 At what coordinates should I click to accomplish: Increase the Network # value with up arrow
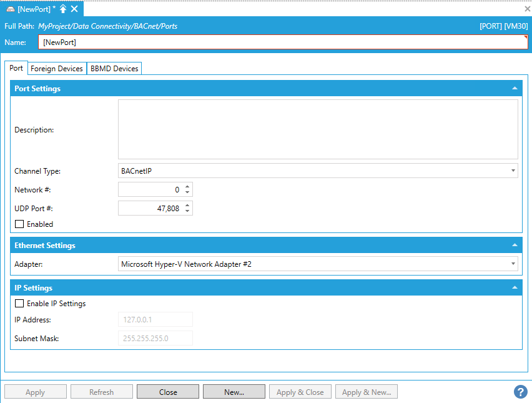click(188, 186)
